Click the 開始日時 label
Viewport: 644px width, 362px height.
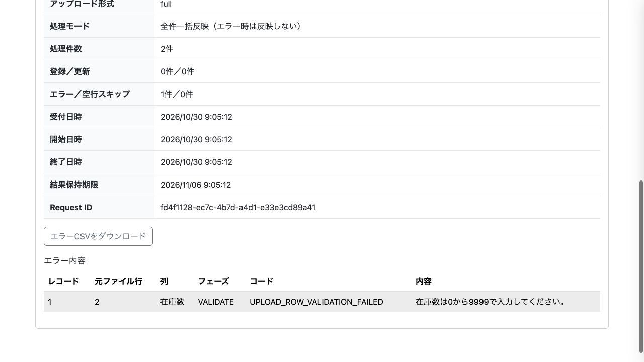(66, 139)
